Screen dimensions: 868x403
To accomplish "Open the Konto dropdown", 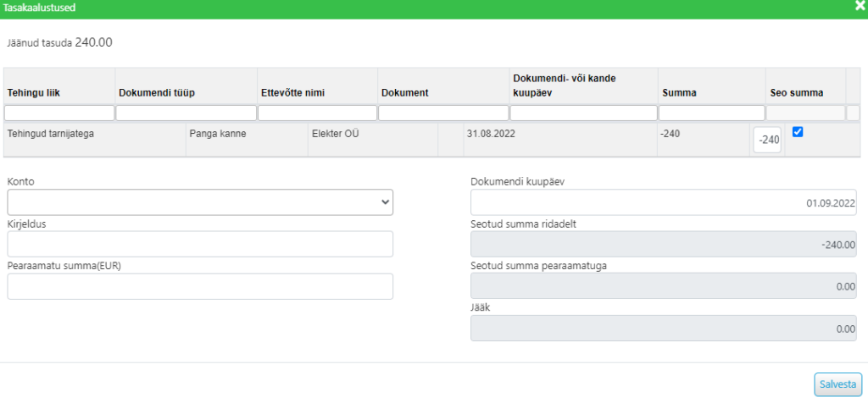I will click(x=200, y=202).
